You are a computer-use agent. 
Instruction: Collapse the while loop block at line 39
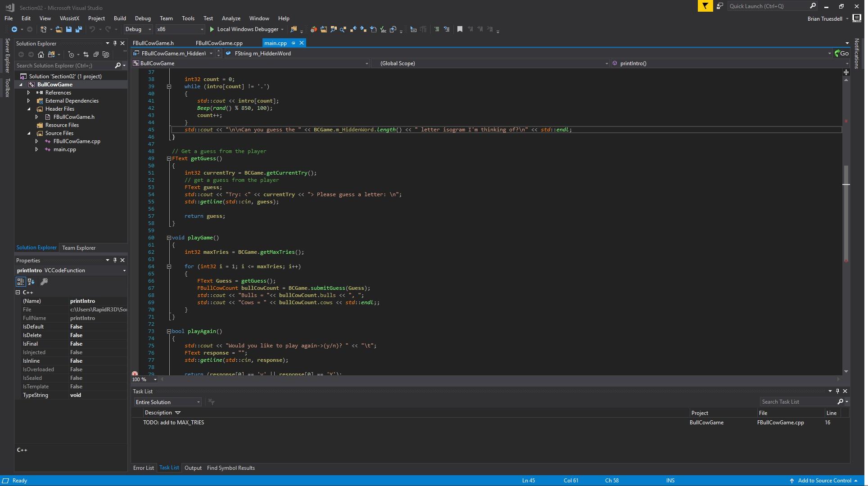pyautogui.click(x=169, y=86)
